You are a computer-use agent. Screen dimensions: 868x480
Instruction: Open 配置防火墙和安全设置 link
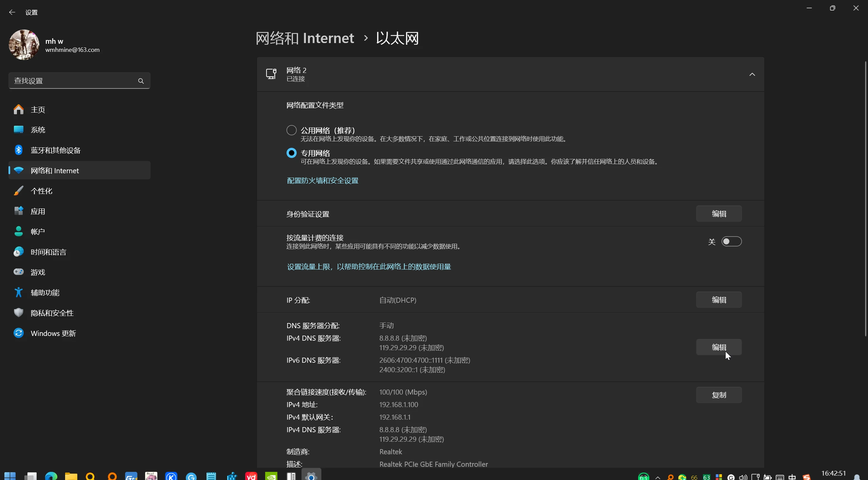tap(322, 180)
